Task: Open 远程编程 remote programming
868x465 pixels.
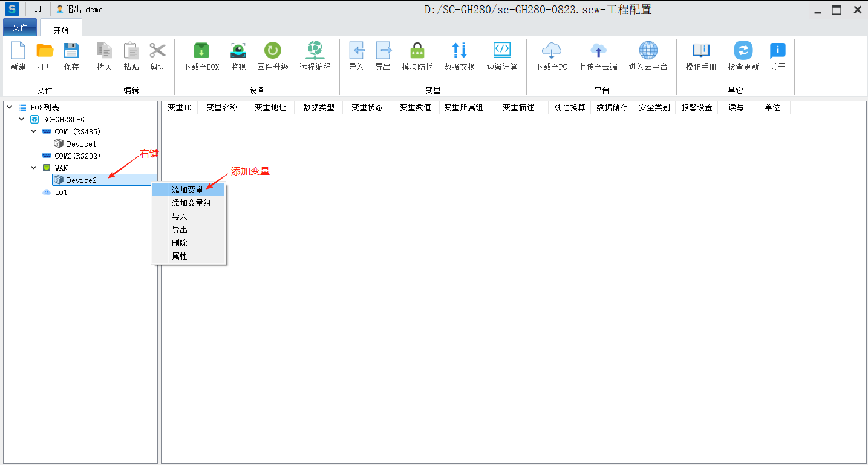Action: 315,51
